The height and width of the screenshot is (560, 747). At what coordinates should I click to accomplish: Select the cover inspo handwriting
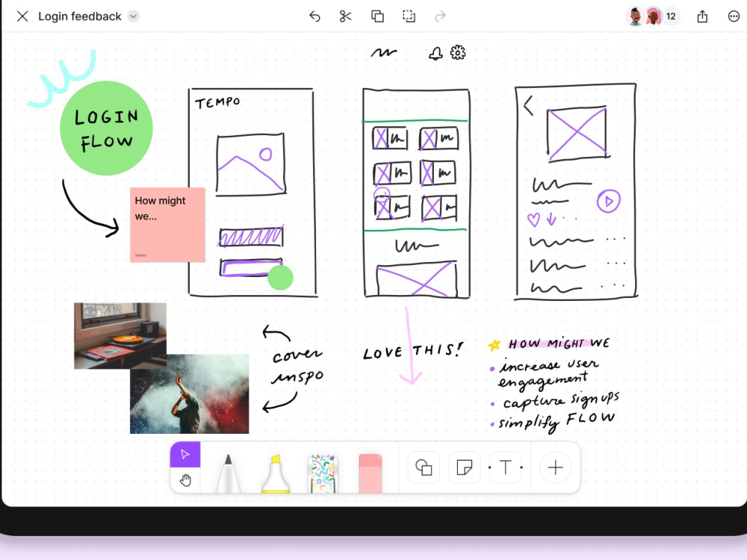pyautogui.click(x=298, y=367)
